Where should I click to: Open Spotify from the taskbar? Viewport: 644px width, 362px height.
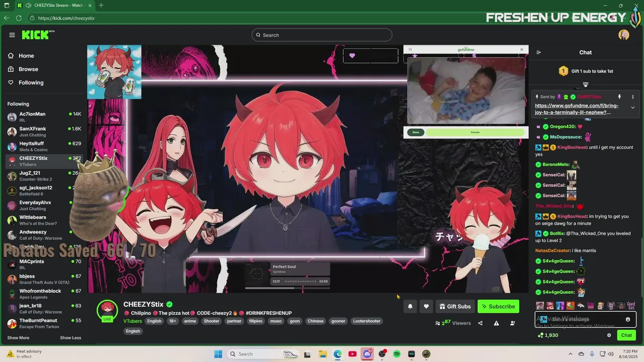tap(396, 354)
